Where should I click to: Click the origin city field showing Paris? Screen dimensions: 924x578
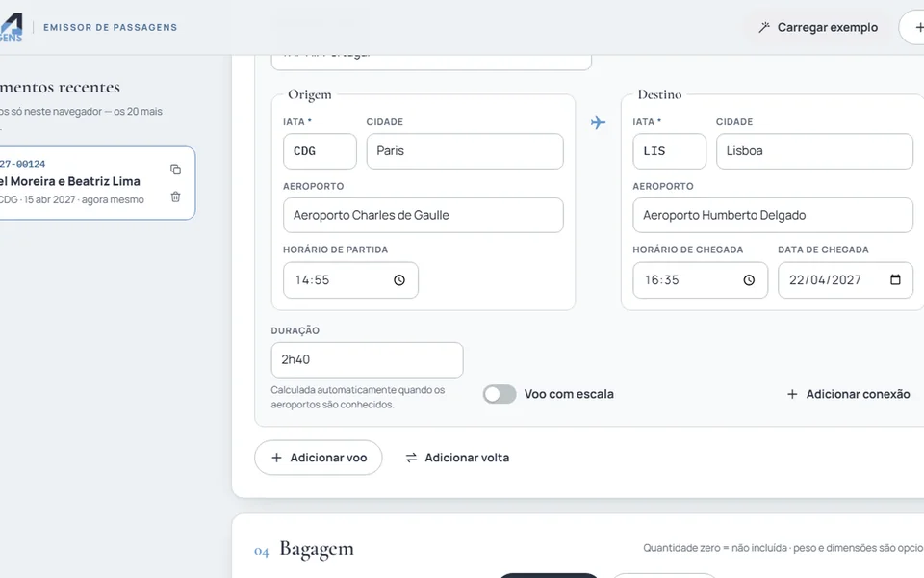tap(465, 151)
